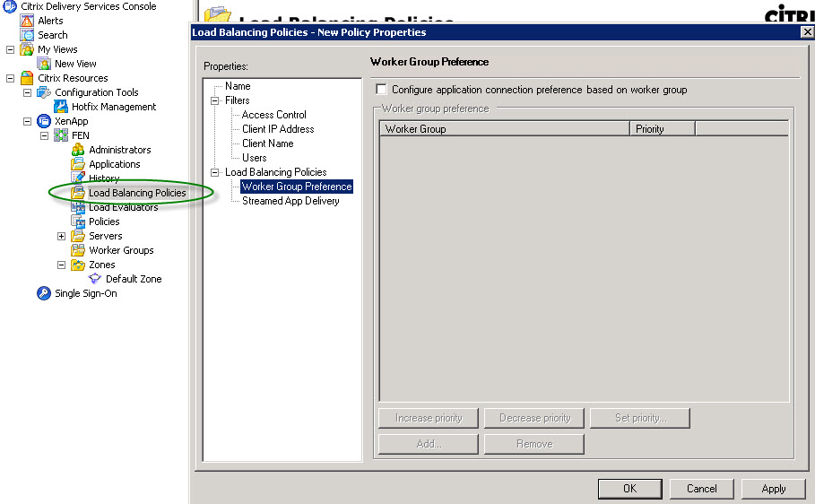Collapse the Configuration Tools node
Image resolution: width=815 pixels, height=504 pixels.
(x=27, y=93)
